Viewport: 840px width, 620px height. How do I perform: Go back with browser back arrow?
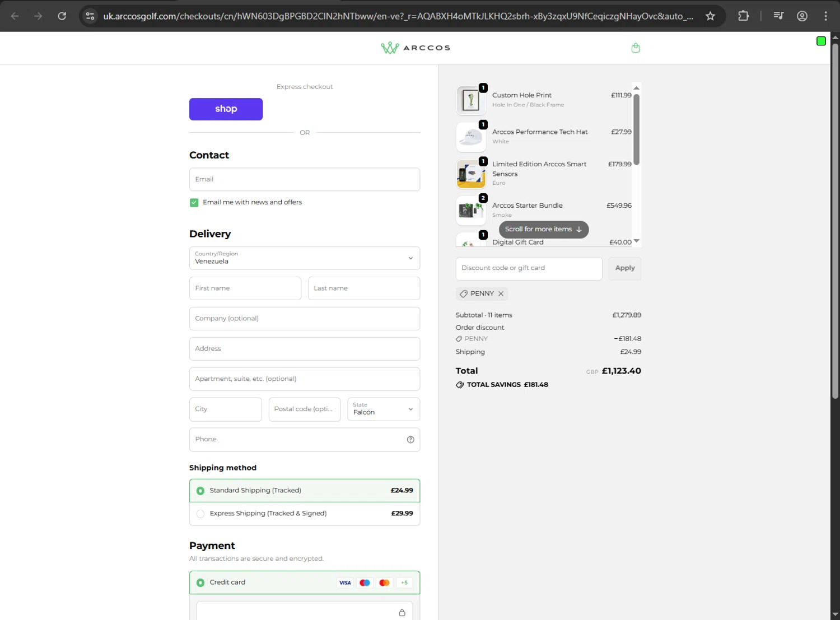[x=15, y=16]
